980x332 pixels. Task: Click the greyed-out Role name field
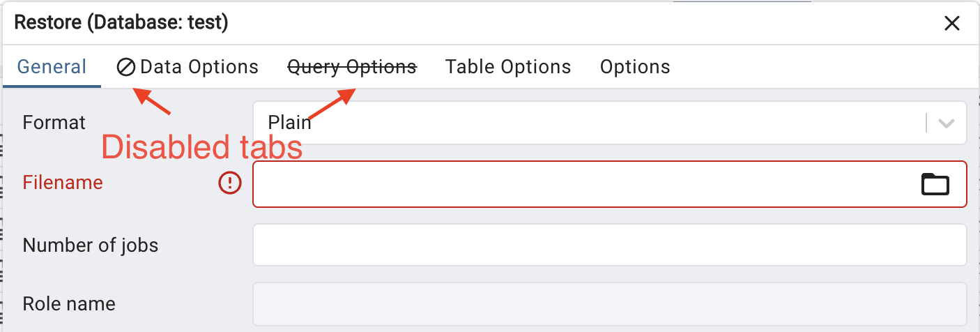[609, 303]
